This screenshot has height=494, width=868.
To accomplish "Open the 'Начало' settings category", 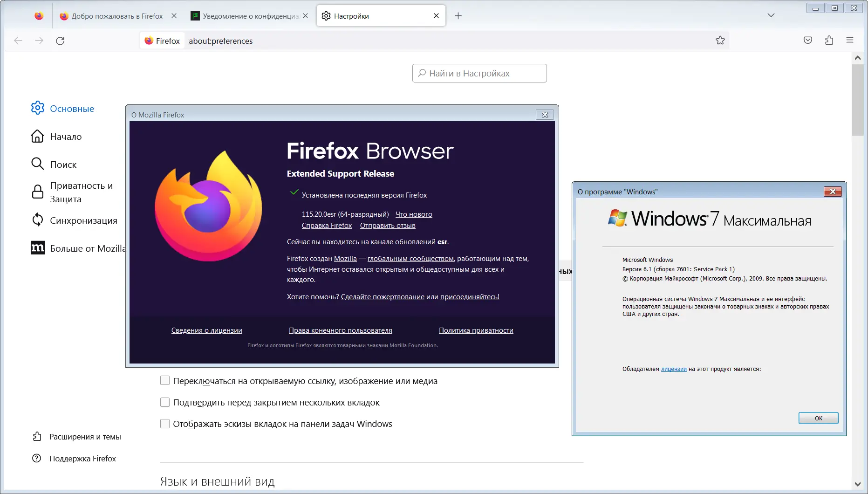I will pyautogui.click(x=66, y=137).
